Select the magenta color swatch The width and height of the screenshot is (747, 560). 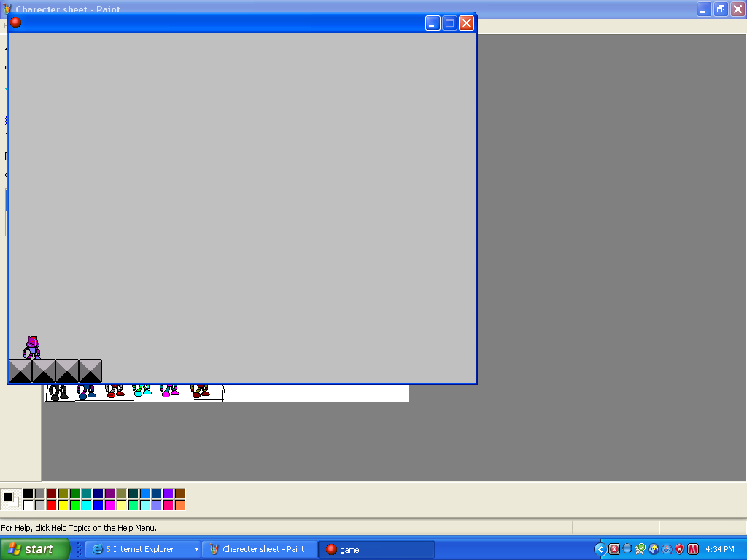point(111,504)
